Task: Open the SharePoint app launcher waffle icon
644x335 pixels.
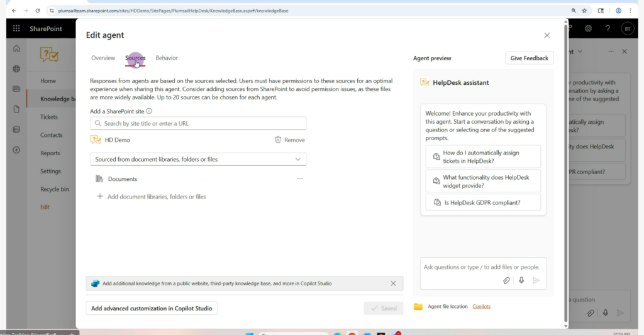Action: tap(16, 28)
